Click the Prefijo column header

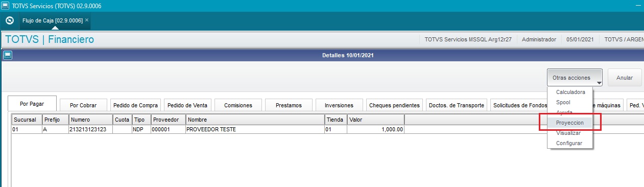click(x=55, y=120)
